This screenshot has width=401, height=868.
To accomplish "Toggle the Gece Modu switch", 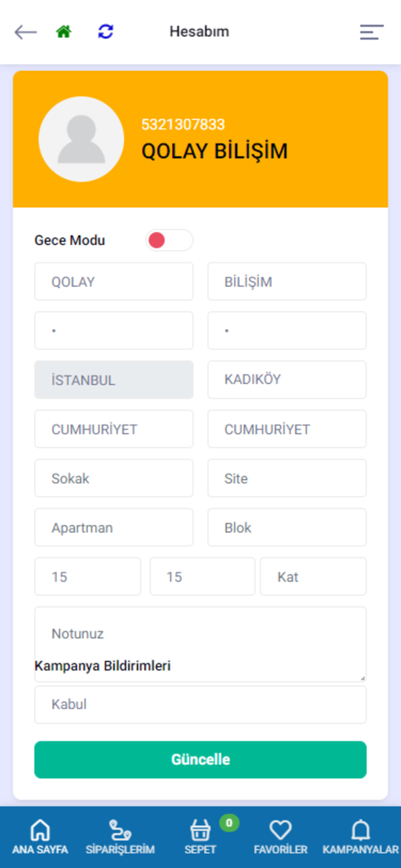I will point(169,240).
